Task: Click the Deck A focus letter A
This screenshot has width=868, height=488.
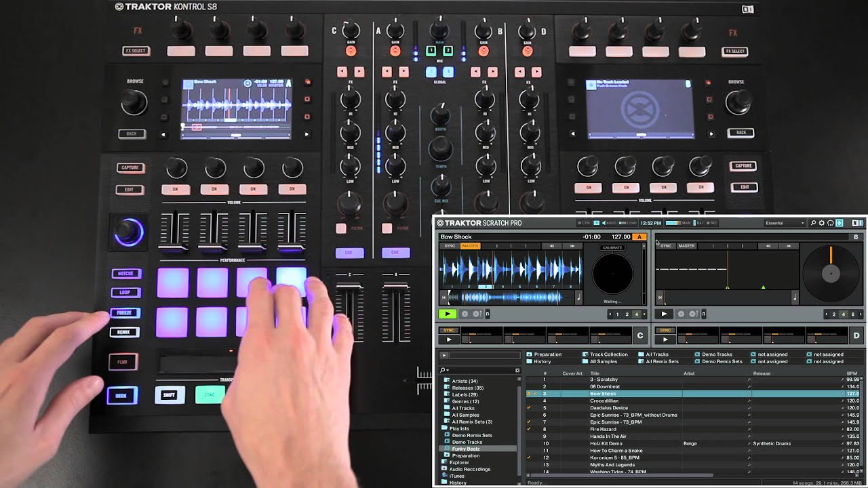Action: (x=639, y=237)
